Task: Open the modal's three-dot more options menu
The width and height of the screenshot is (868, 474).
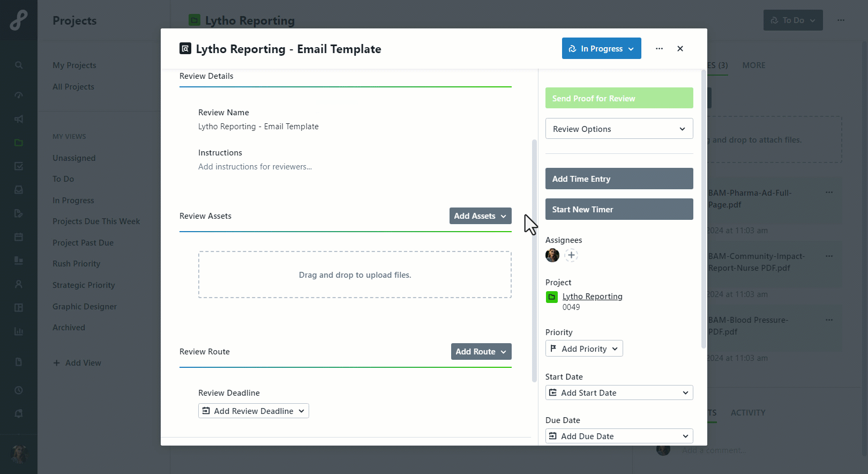Action: tap(659, 48)
